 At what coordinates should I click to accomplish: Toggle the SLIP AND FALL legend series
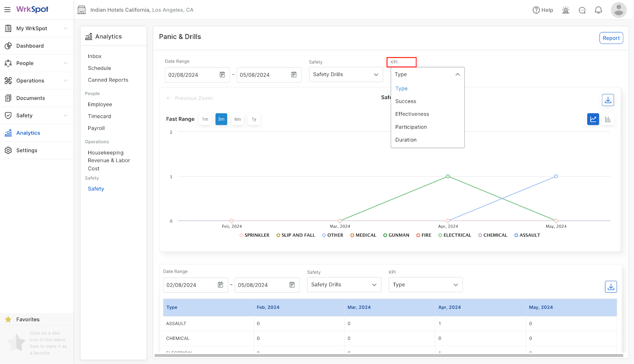[296, 235]
